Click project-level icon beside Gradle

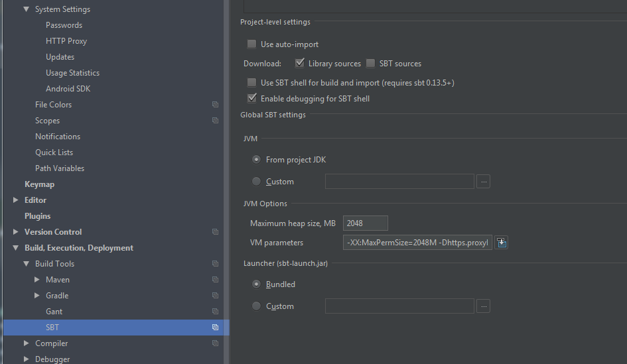pos(215,296)
